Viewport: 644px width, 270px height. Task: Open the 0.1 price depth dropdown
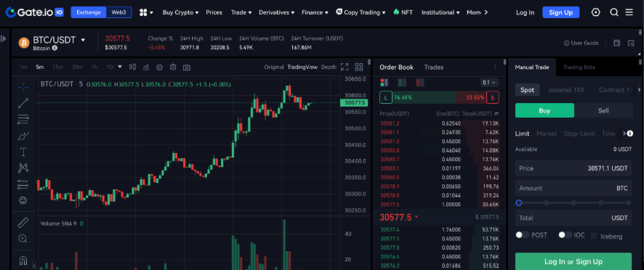(x=489, y=83)
